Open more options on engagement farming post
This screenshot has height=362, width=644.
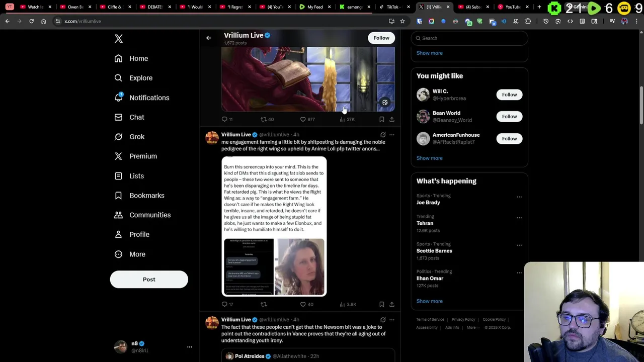pyautogui.click(x=391, y=135)
